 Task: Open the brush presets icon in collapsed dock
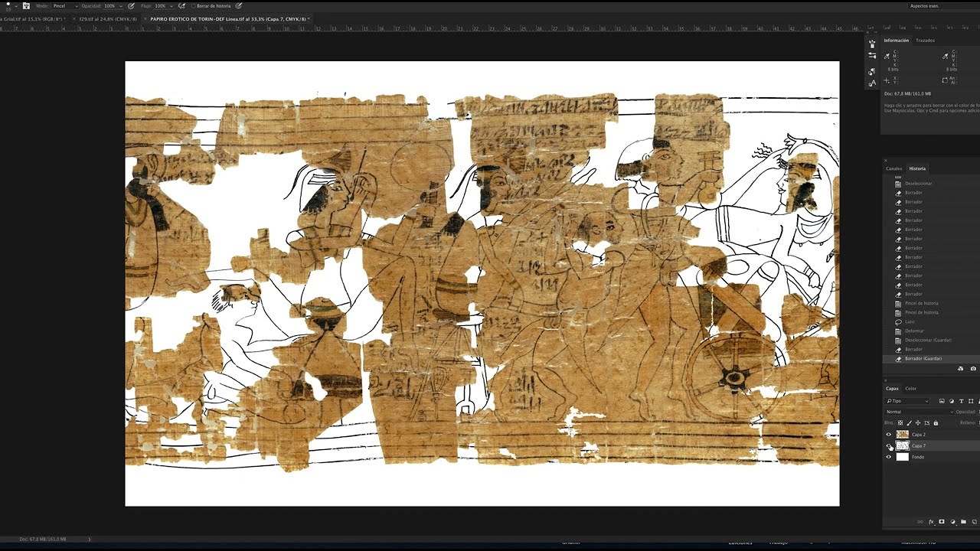(872, 44)
